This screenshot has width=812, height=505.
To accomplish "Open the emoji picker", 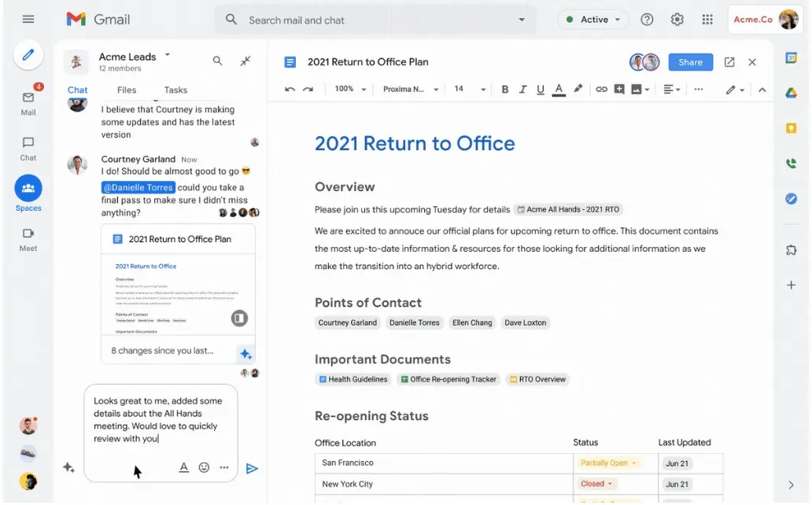I will [204, 467].
